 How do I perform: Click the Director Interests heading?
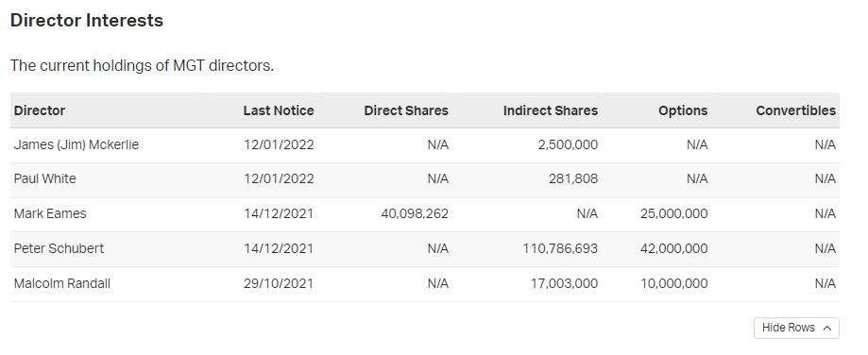87,21
